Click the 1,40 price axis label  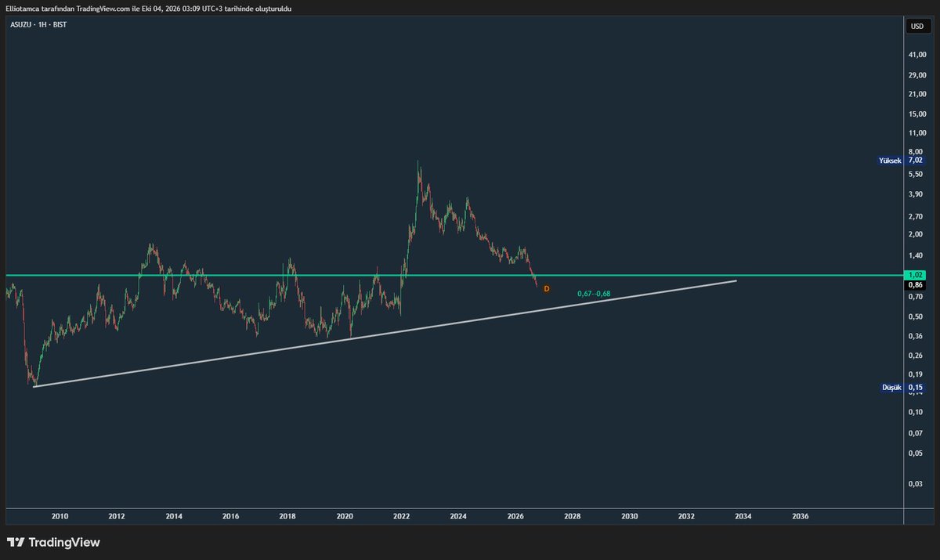916,256
